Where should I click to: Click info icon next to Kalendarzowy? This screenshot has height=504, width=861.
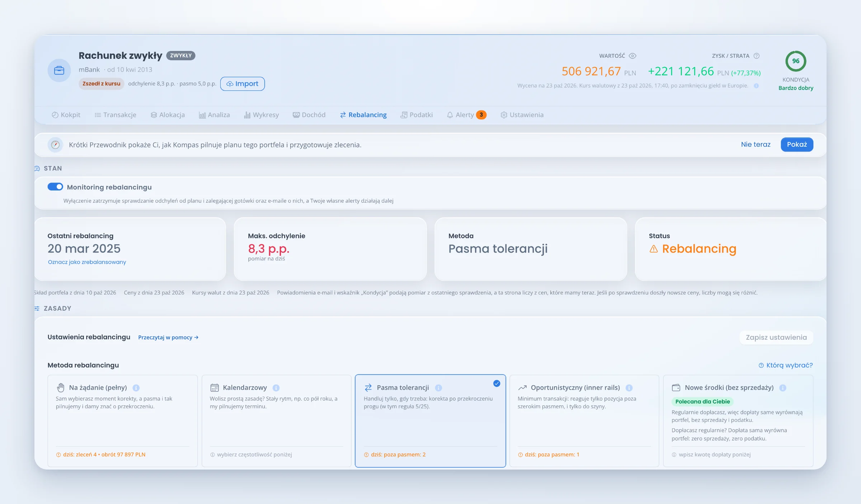276,388
